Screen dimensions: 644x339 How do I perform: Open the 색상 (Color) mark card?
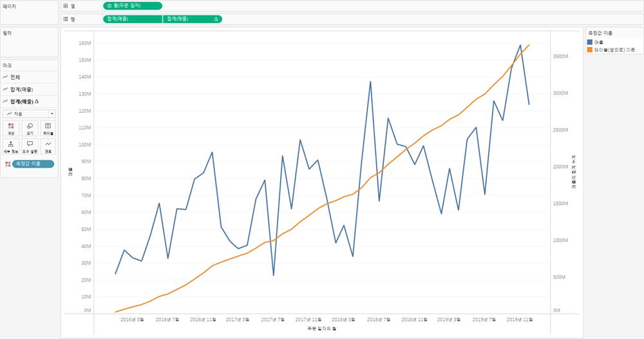[x=11, y=128]
